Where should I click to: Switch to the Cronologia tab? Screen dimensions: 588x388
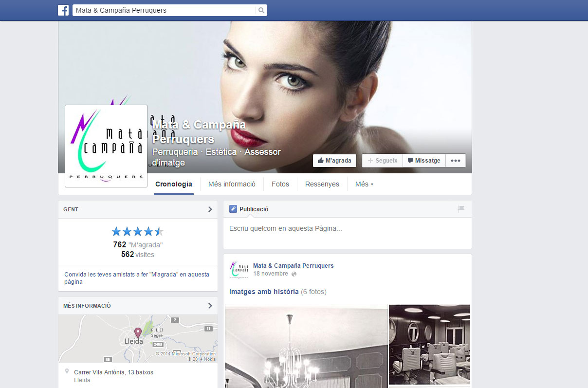pyautogui.click(x=174, y=184)
